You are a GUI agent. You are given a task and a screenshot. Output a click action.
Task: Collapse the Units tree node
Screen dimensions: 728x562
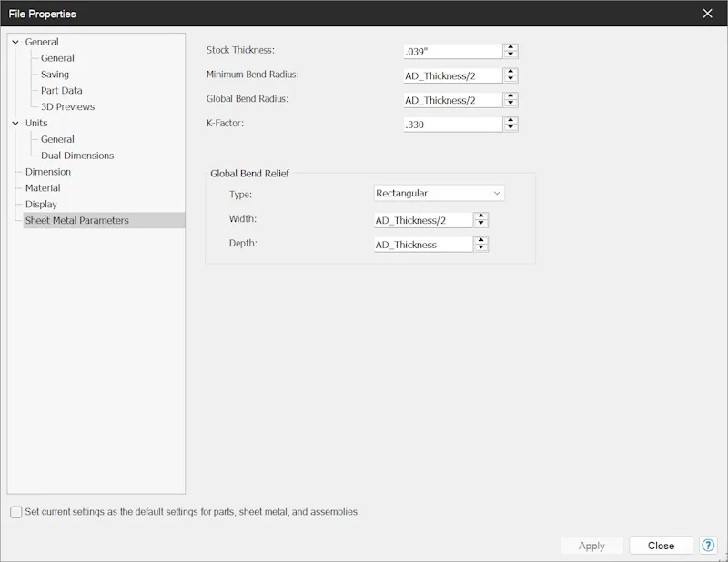15,123
